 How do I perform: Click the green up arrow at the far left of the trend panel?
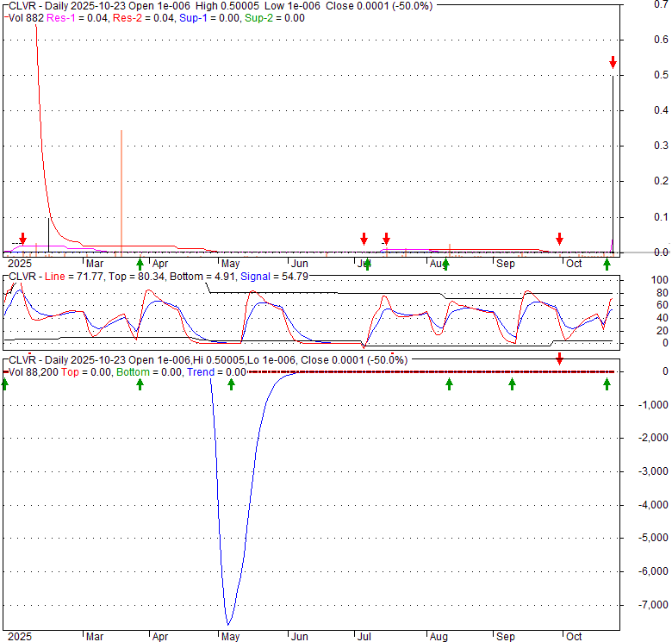4,383
